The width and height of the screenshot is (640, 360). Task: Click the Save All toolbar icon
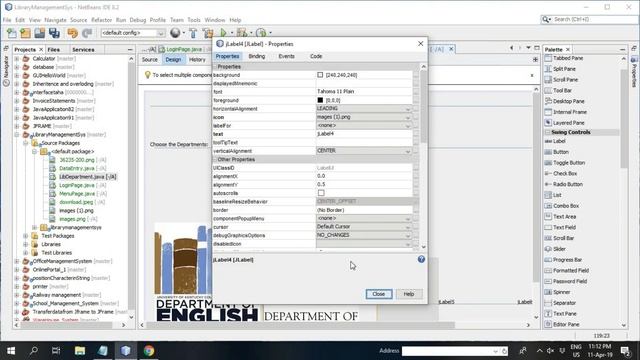(x=54, y=33)
